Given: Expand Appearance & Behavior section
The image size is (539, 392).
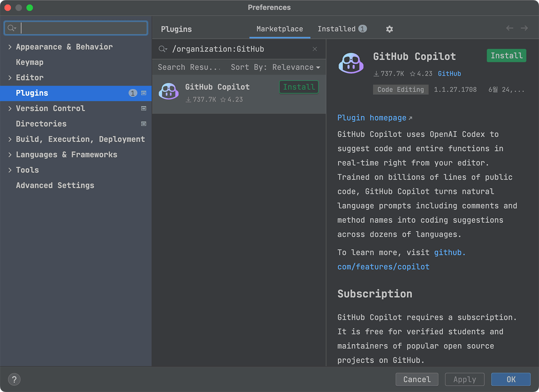Looking at the screenshot, I should pos(10,47).
